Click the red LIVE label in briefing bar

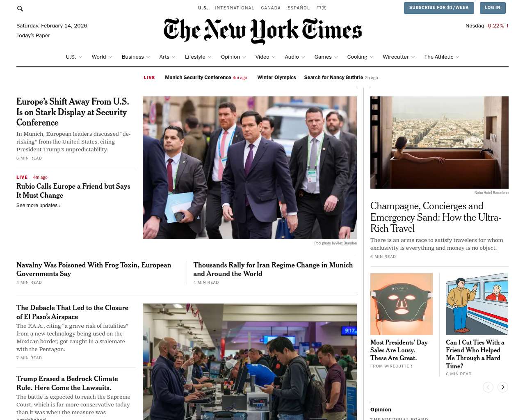point(149,78)
